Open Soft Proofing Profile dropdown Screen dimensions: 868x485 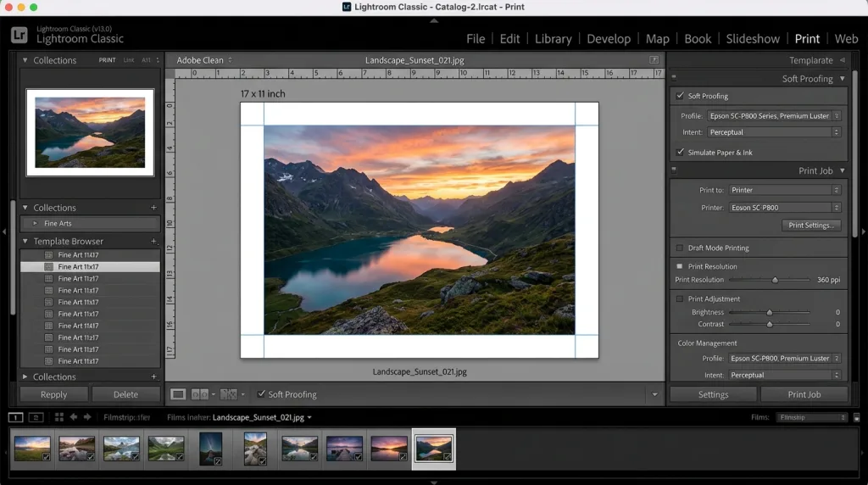tap(774, 115)
